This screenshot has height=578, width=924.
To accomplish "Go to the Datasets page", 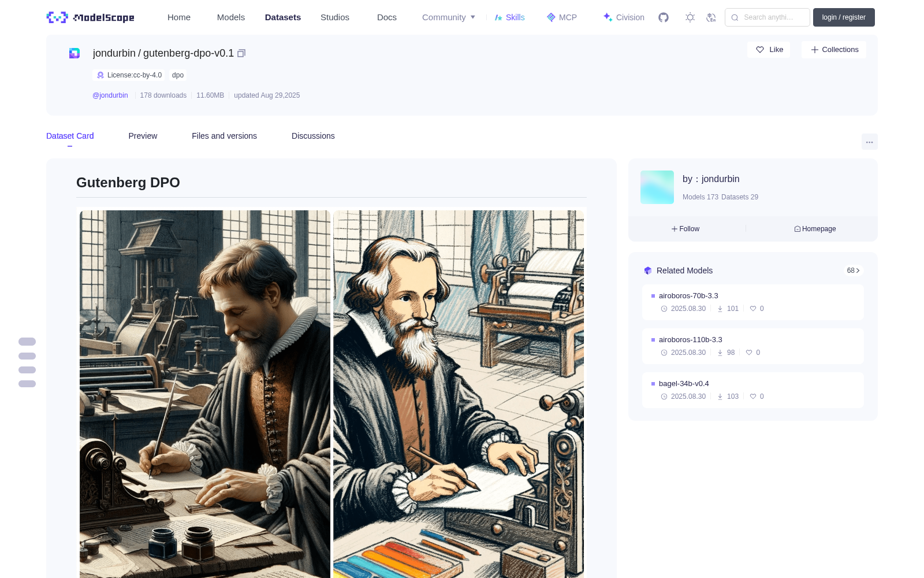I will (x=283, y=17).
